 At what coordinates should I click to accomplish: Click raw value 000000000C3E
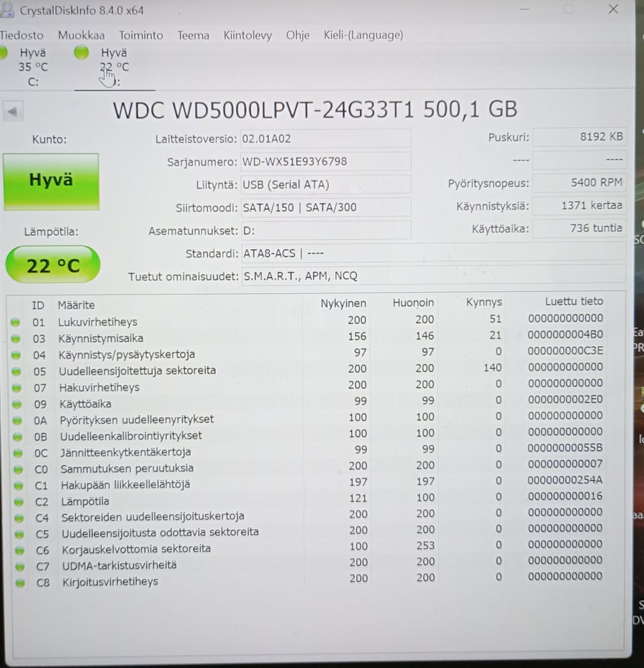click(565, 351)
